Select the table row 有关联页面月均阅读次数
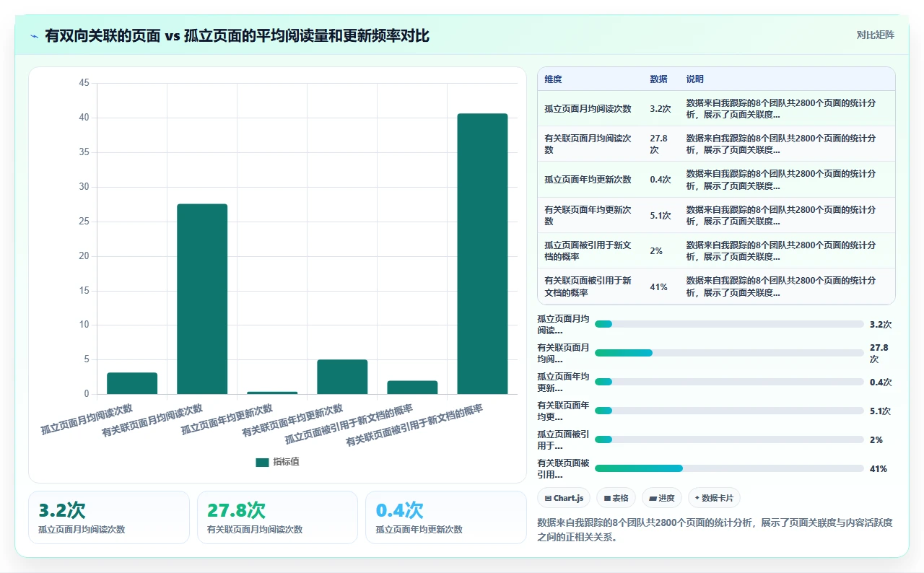The image size is (924, 573). [716, 144]
